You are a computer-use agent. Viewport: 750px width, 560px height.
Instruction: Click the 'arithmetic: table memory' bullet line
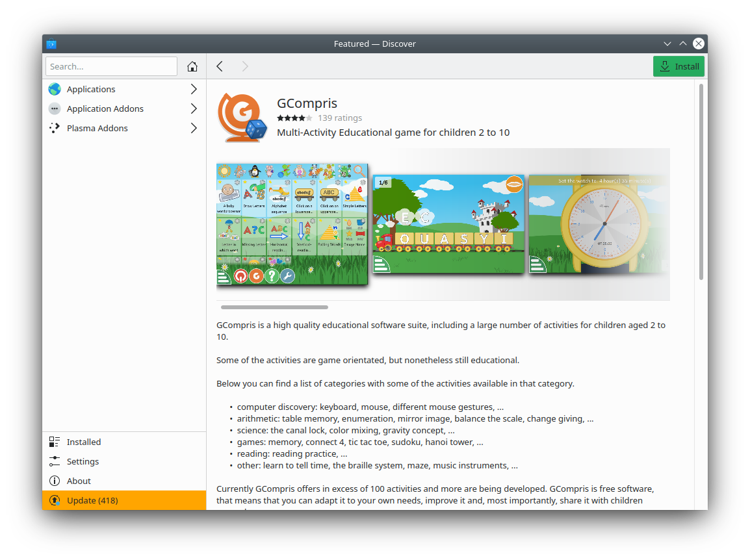[x=415, y=419]
